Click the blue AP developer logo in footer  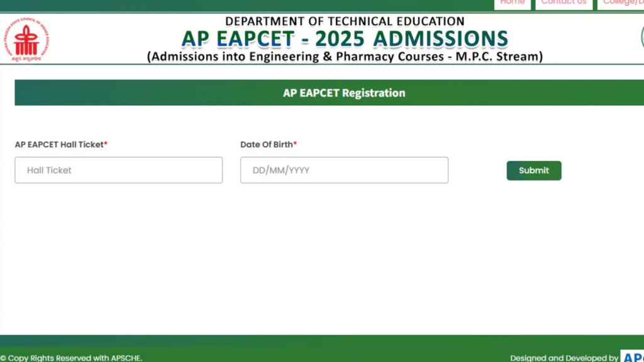pos(633,357)
